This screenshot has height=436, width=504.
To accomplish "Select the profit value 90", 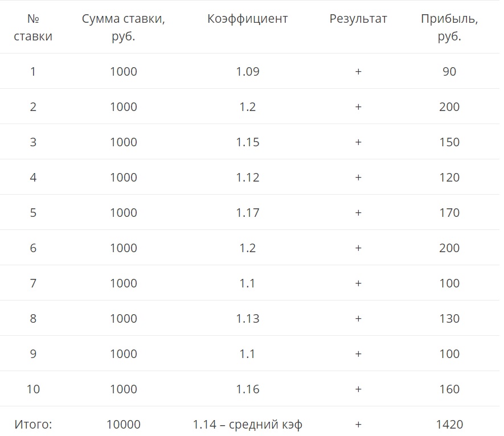I will [x=449, y=72].
